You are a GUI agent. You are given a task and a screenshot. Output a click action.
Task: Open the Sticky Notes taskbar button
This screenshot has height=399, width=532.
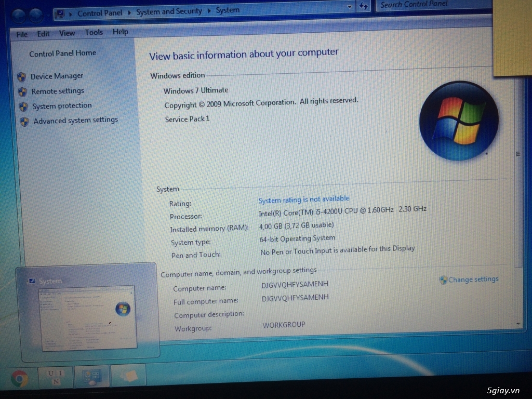point(128,375)
